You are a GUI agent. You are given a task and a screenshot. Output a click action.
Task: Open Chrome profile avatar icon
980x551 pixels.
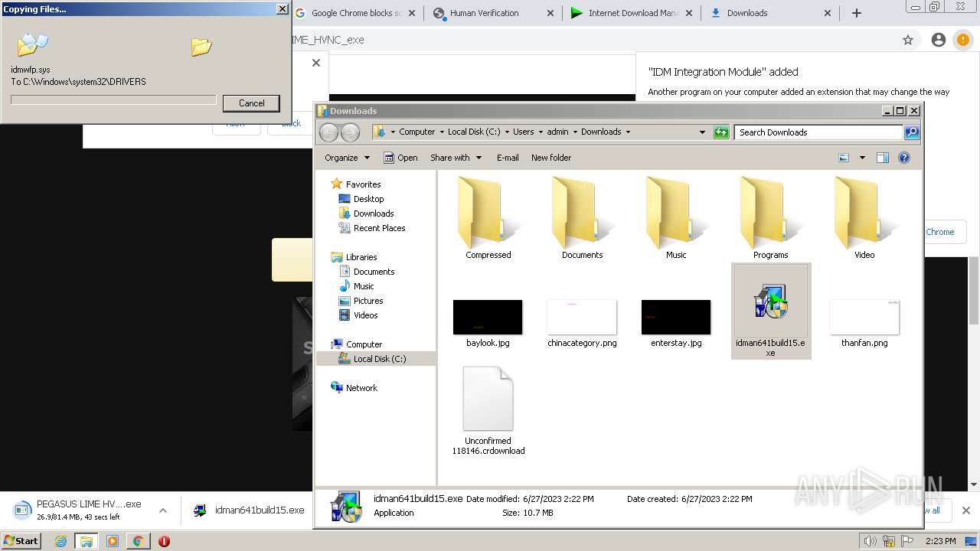(x=939, y=40)
